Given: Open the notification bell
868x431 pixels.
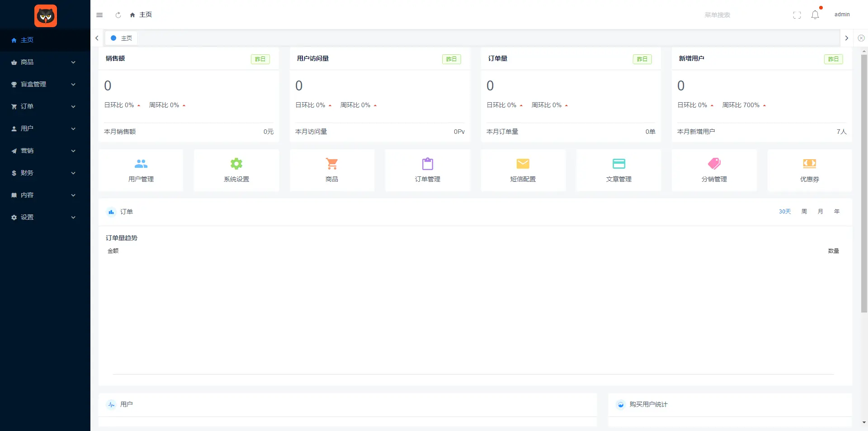Looking at the screenshot, I should click(x=815, y=15).
